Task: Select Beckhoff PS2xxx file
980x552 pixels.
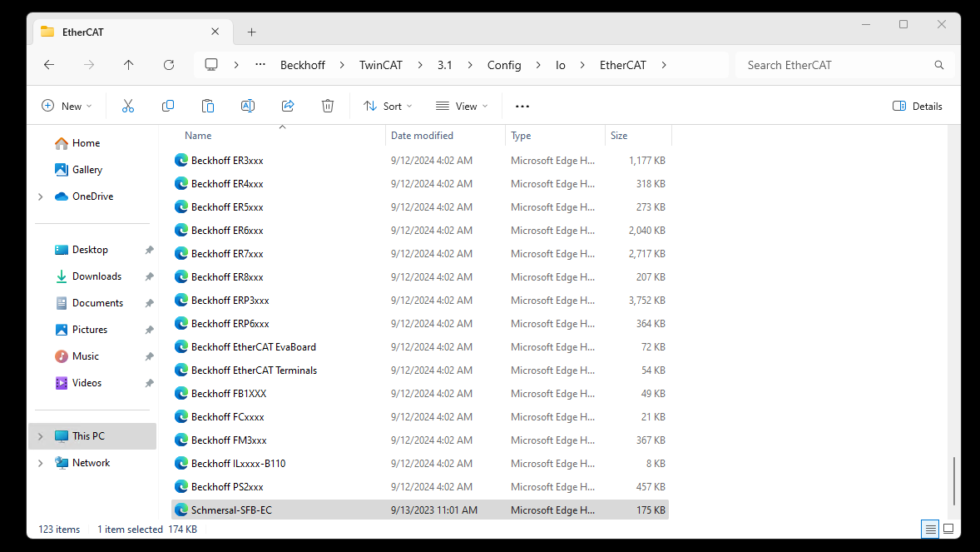Action: [x=420, y=487]
